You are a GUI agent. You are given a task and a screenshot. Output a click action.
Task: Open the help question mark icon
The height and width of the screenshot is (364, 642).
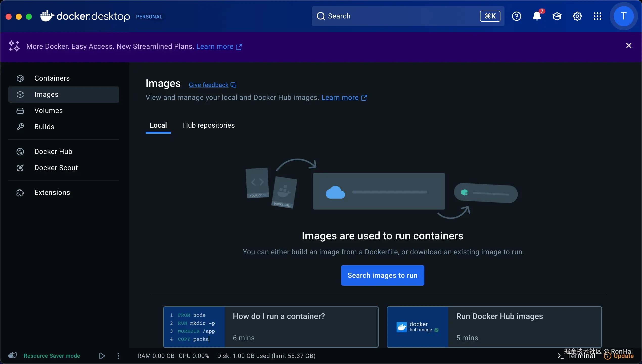516,16
